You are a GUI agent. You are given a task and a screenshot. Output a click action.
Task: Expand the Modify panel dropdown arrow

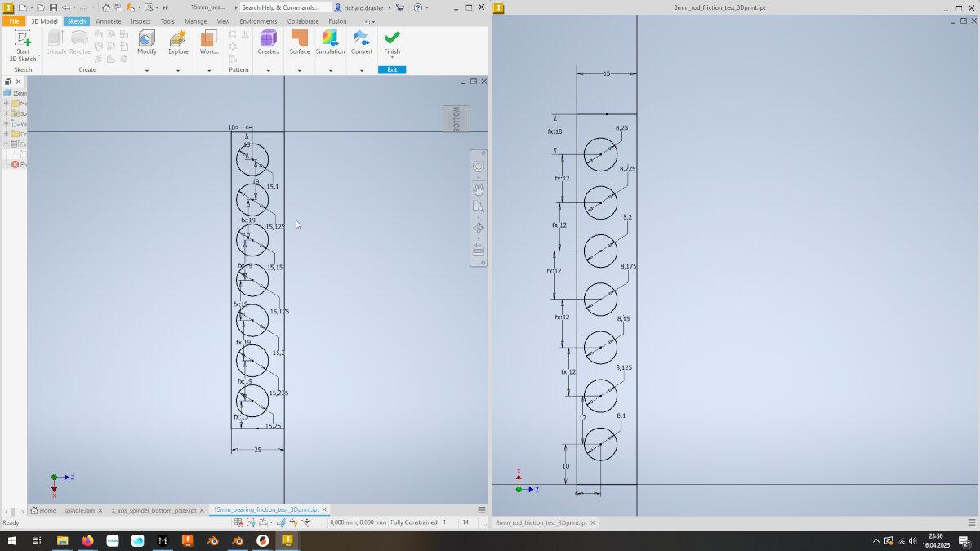coord(147,71)
